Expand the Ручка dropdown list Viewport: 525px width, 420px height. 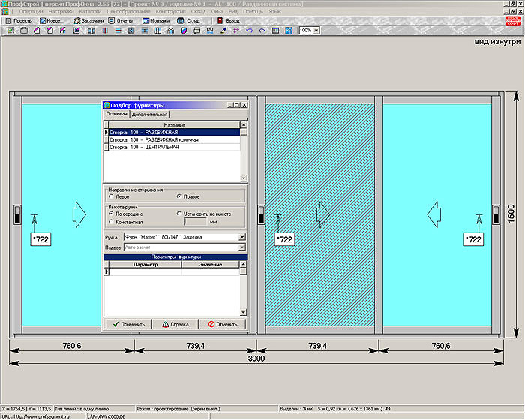(x=242, y=237)
